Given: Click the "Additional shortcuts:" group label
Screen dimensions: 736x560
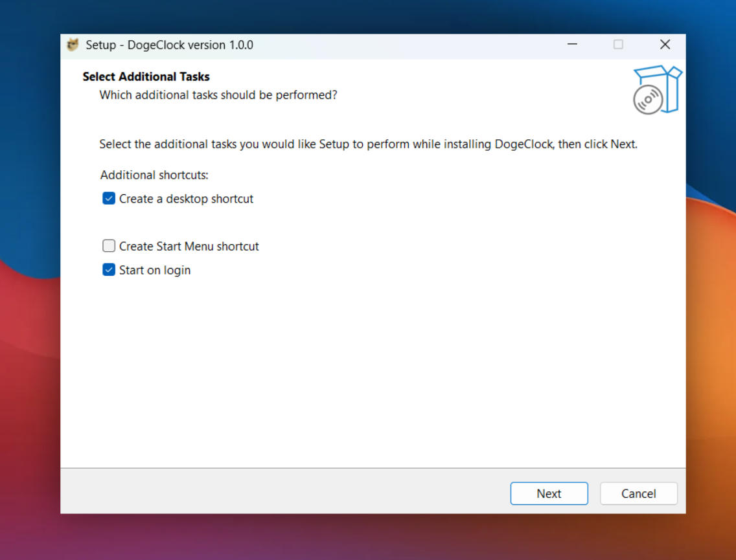Looking at the screenshot, I should click(x=154, y=175).
